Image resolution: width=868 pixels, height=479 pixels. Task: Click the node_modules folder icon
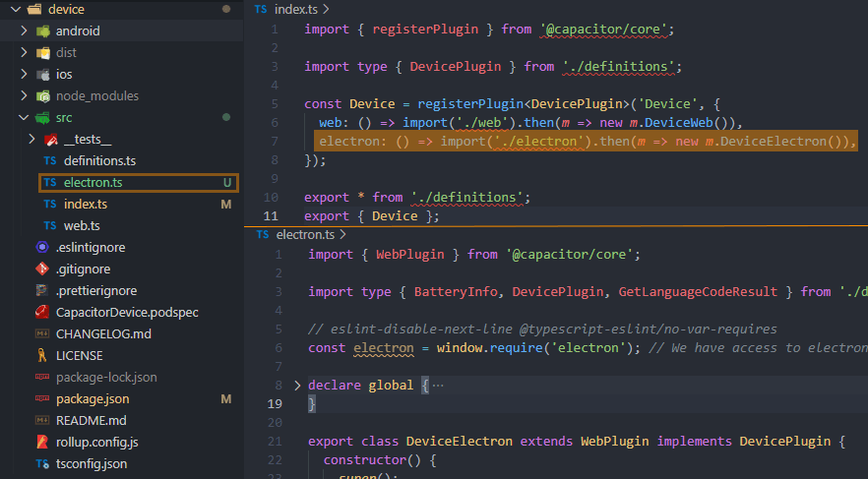pos(42,95)
